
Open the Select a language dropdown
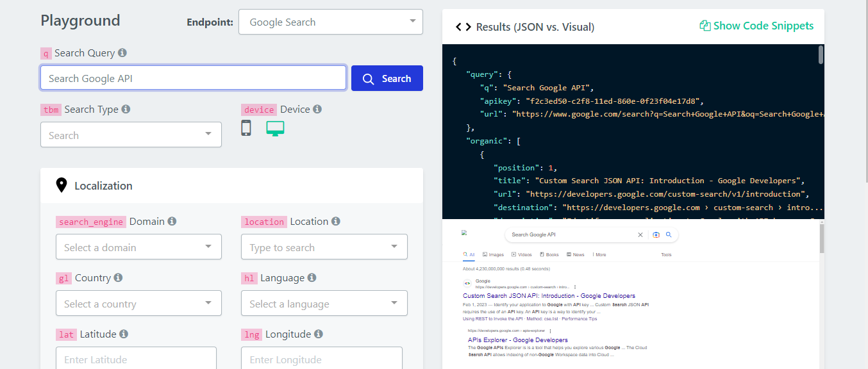point(324,304)
